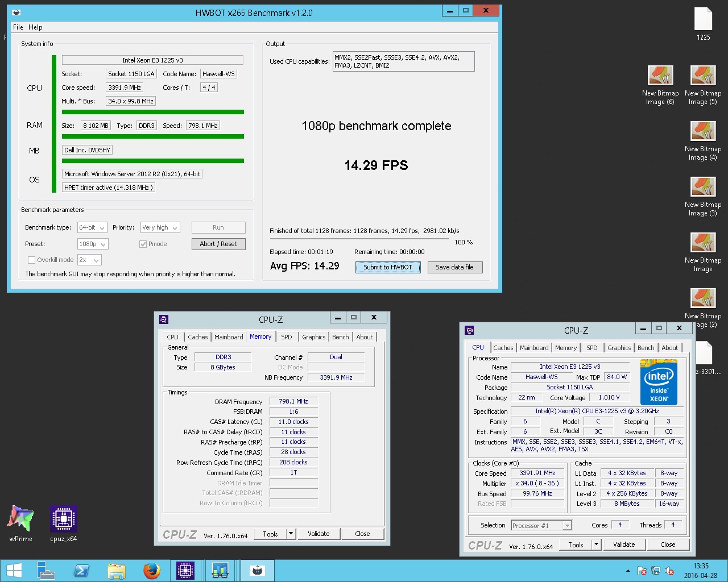Click the volume icon in system tray
Screen dimensions: 728x582
pos(669,571)
